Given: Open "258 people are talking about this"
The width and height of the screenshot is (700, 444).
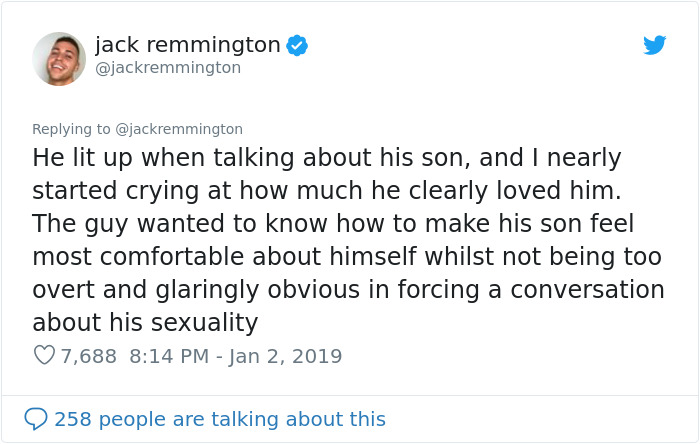Looking at the screenshot, I should point(219,418).
